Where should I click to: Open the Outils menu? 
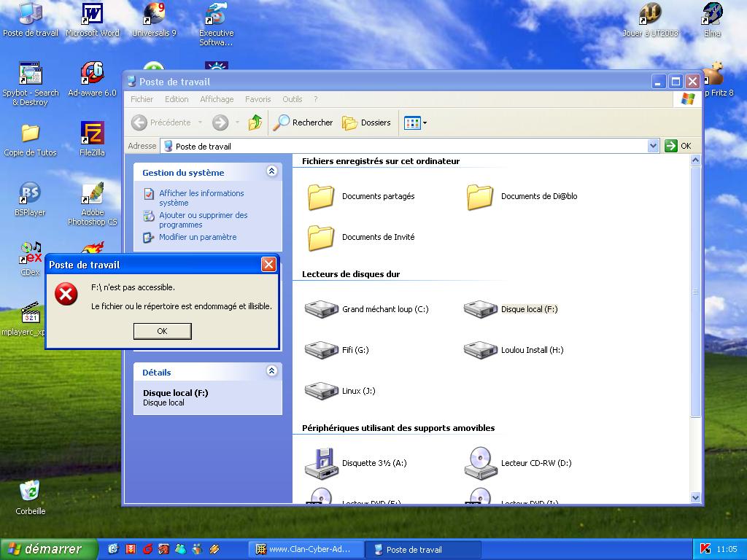click(292, 99)
